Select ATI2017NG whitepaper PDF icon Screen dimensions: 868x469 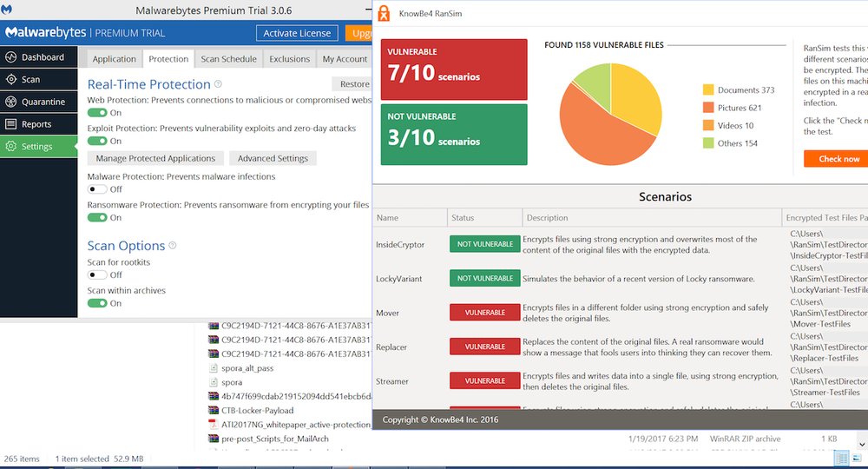click(214, 424)
